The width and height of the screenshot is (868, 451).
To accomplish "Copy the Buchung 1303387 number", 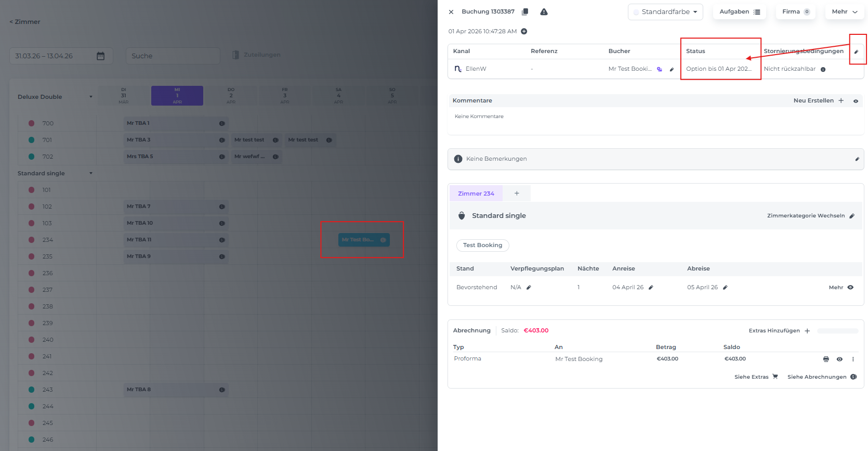I will pyautogui.click(x=525, y=12).
